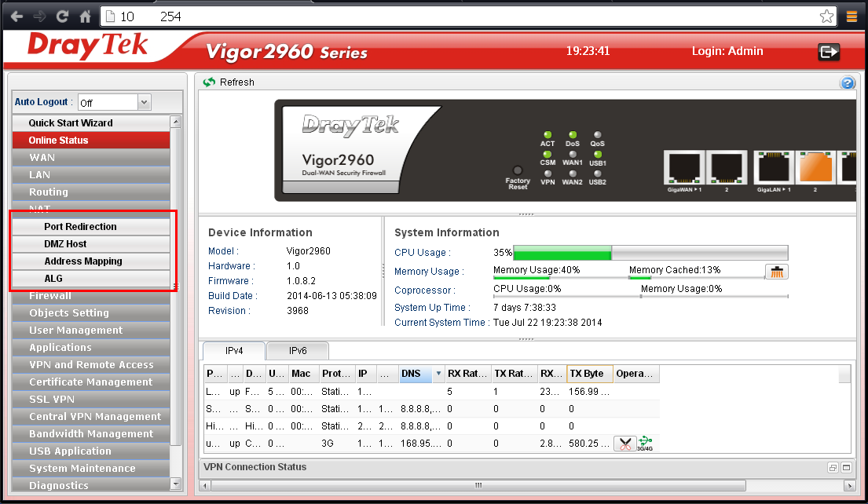The width and height of the screenshot is (868, 504).
Task: Click the 3G/4G icon in the Operation column
Action: point(645,444)
